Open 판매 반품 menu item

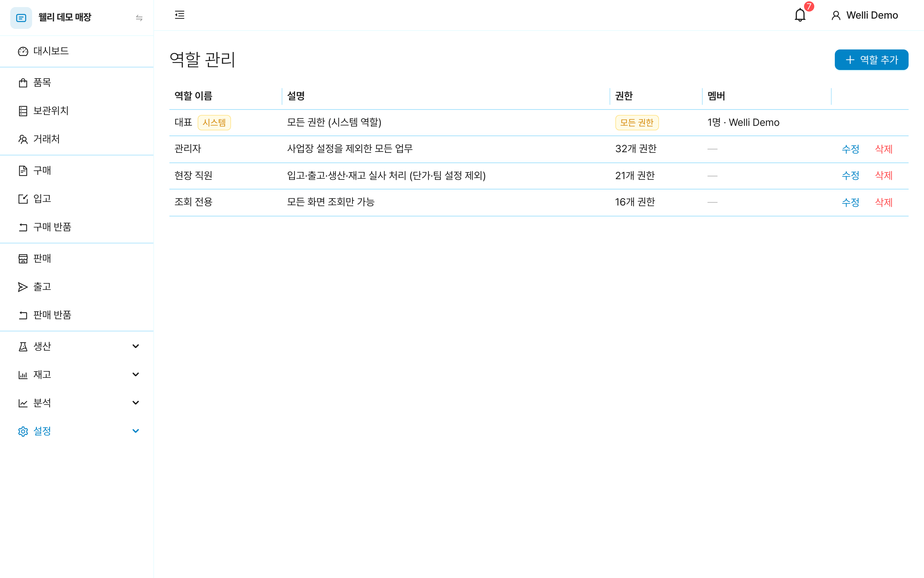click(77, 315)
